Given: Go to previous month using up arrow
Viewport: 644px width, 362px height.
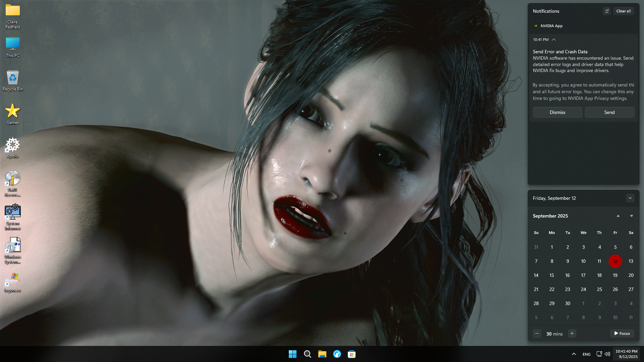Looking at the screenshot, I should tap(618, 216).
